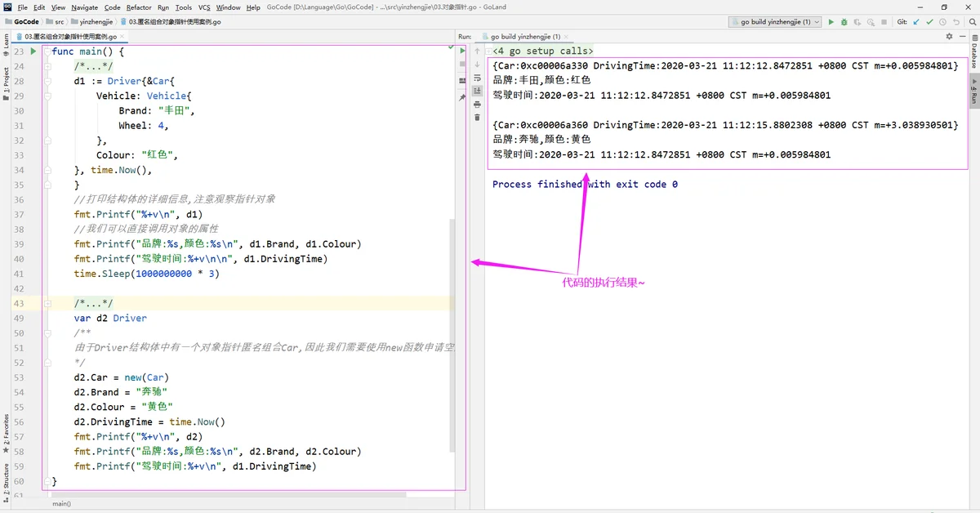Screen dimensions: 980x513
Task: Start debugging with the green bug icon
Action: pos(846,22)
